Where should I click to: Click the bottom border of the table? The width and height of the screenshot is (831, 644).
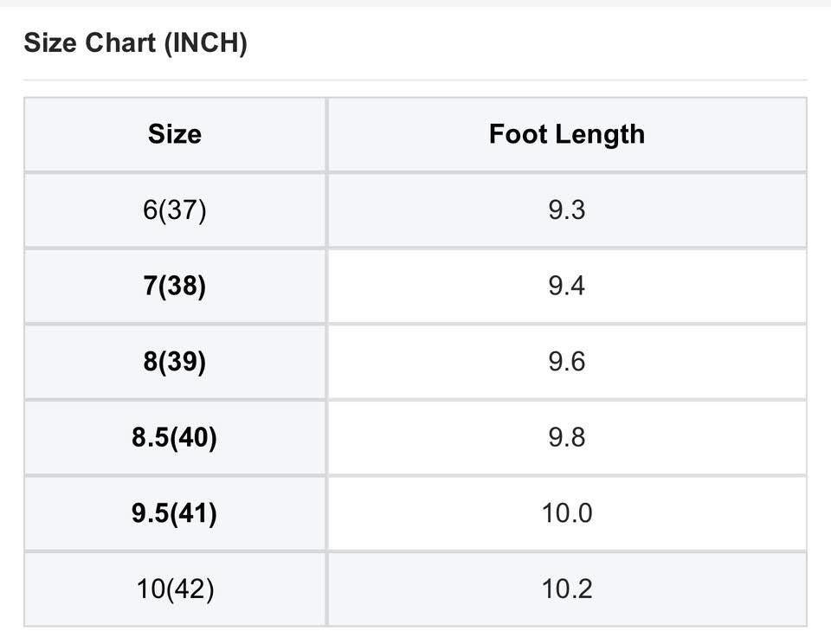point(415,626)
